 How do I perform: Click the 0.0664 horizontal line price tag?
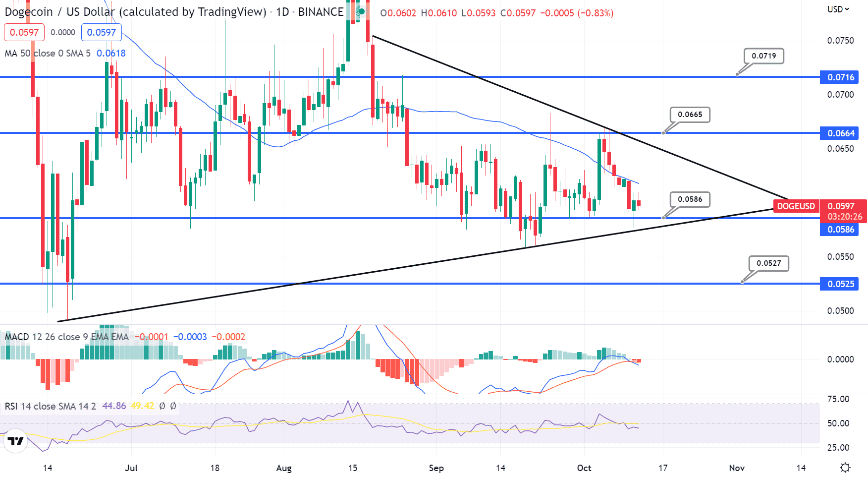(839, 133)
